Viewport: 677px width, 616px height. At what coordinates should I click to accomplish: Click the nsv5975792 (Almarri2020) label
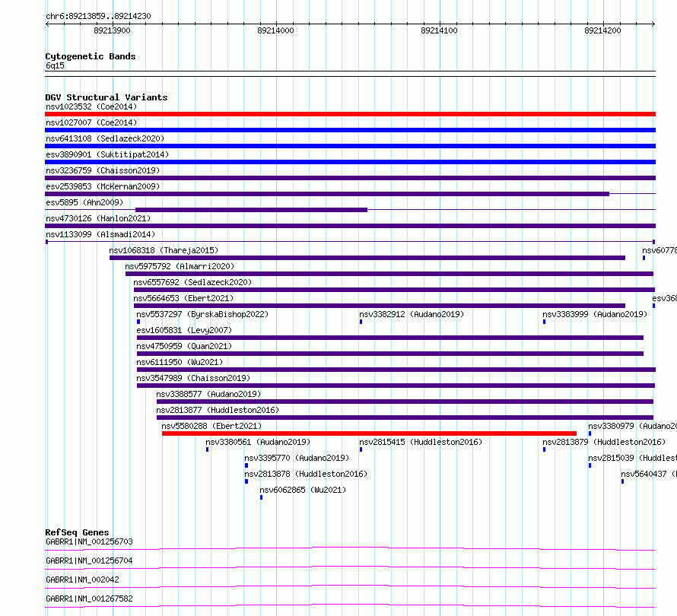click(180, 266)
